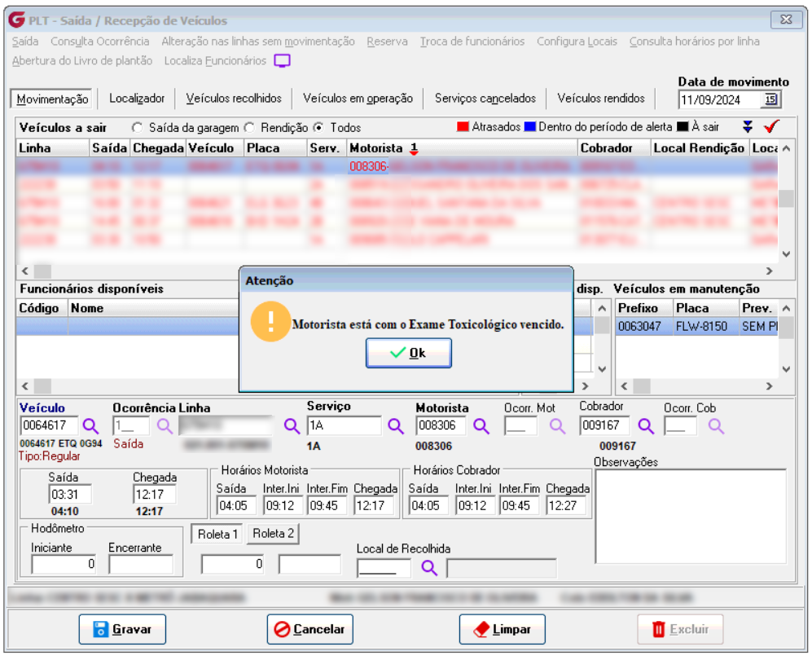This screenshot has width=812, height=656.
Task: Sort by Linha column header
Action: coord(53,148)
